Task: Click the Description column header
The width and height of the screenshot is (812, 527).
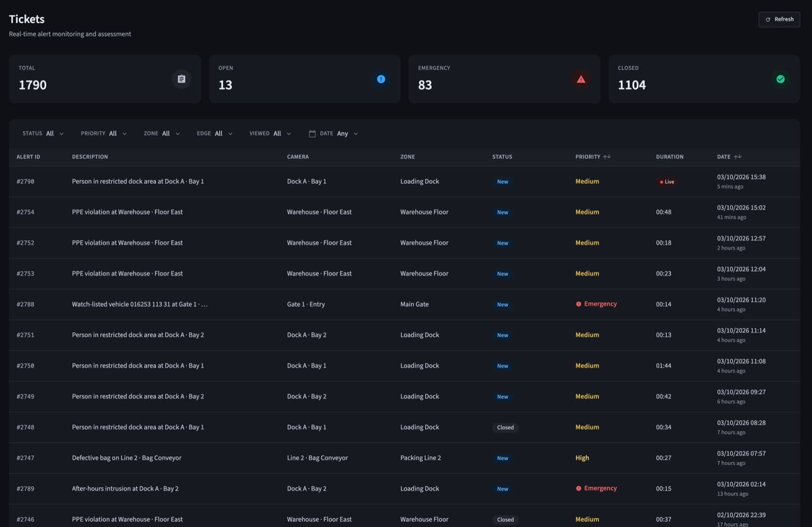Action: [90, 157]
